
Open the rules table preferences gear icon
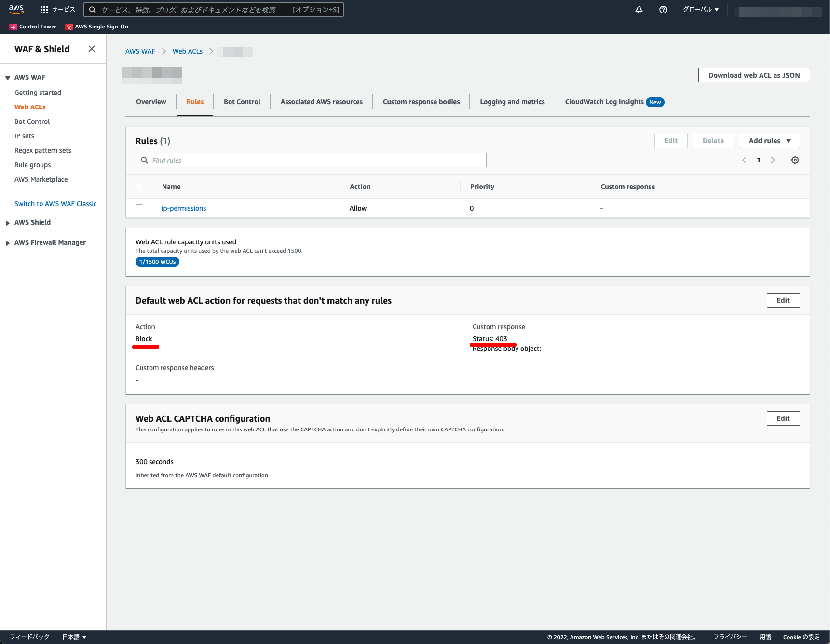(x=795, y=160)
